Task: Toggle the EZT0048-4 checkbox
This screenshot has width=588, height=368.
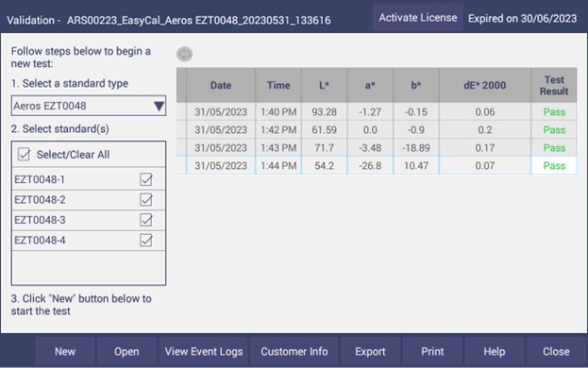Action: (146, 240)
